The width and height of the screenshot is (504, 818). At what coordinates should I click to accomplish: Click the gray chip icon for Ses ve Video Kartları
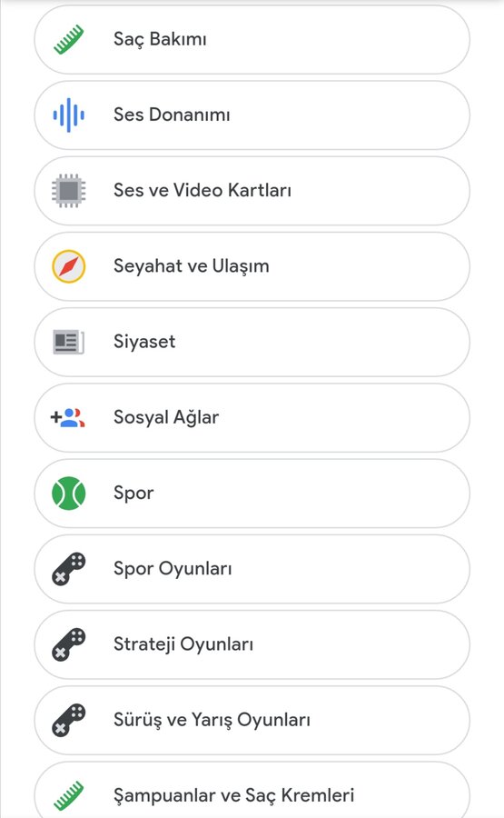(69, 191)
